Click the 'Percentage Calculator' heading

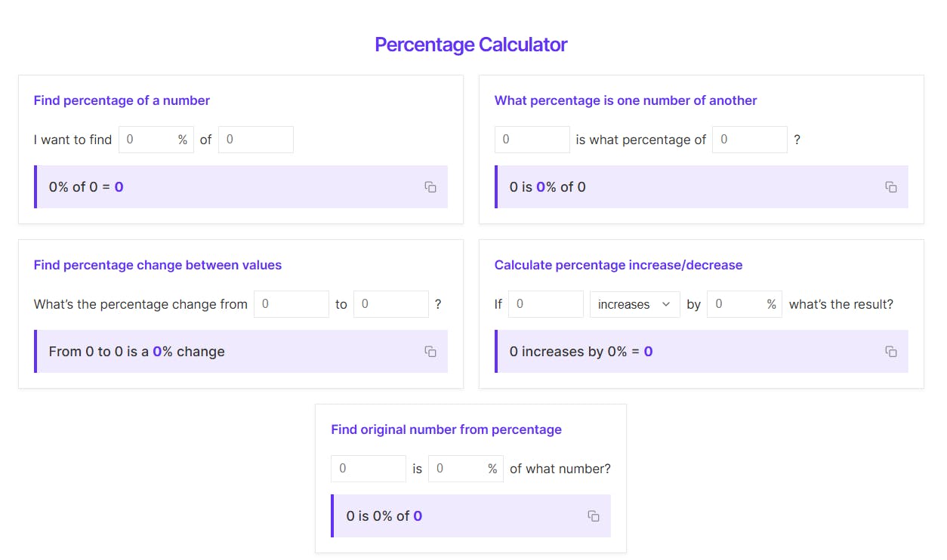pos(471,45)
